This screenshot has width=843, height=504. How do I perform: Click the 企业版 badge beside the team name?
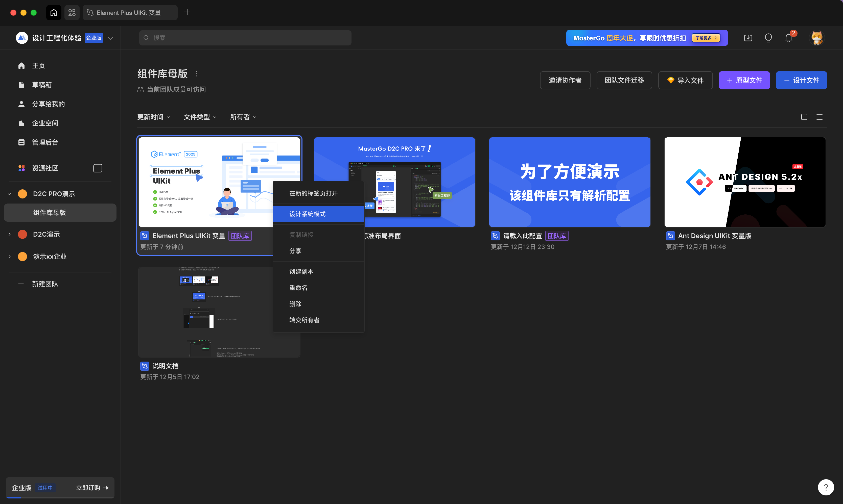pos(94,38)
